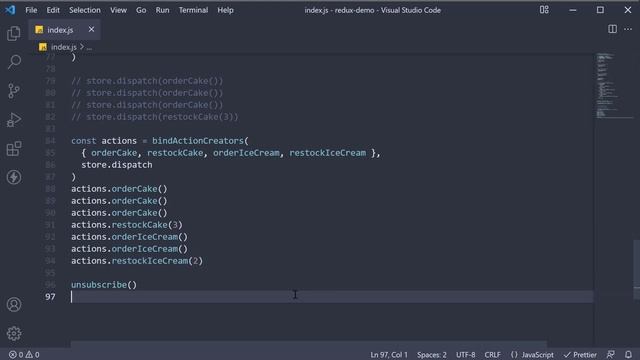The width and height of the screenshot is (640, 360).
Task: Select the index.js editor tab
Action: (64, 30)
